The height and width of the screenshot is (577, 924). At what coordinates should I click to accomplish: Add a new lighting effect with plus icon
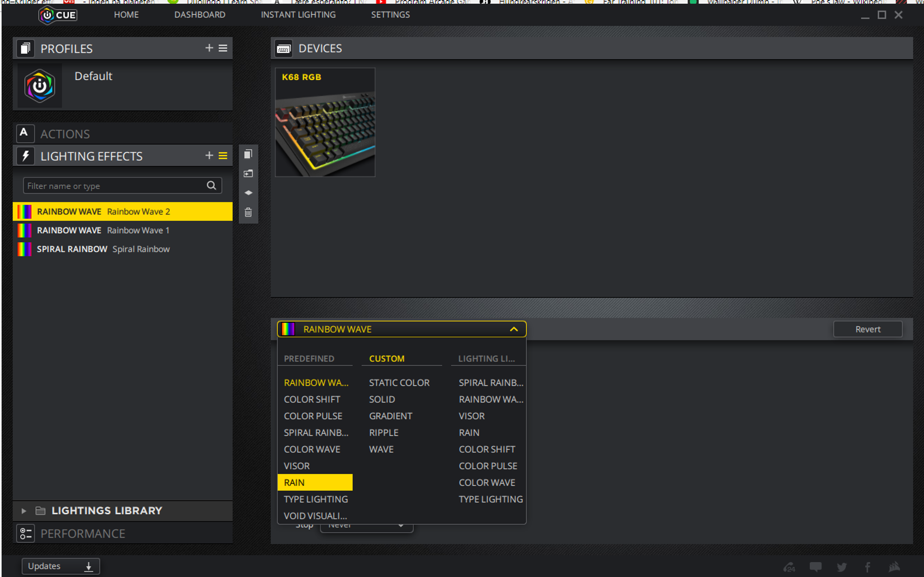(x=209, y=156)
